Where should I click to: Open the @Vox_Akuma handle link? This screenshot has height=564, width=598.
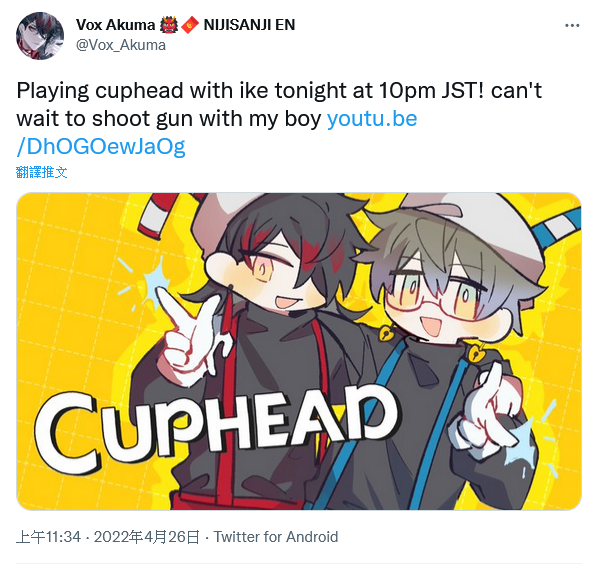pos(121,45)
